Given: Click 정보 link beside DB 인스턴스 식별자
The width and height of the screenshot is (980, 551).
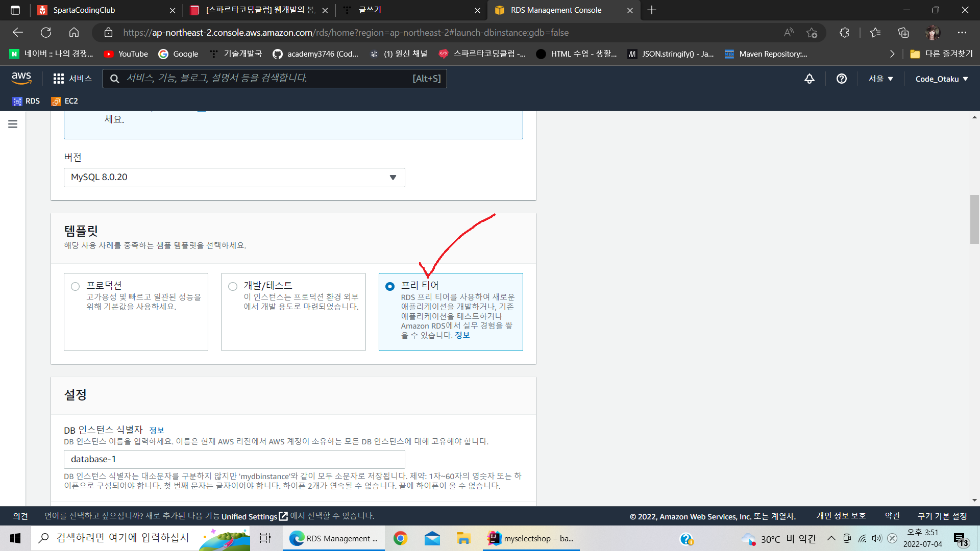Looking at the screenshot, I should point(157,430).
